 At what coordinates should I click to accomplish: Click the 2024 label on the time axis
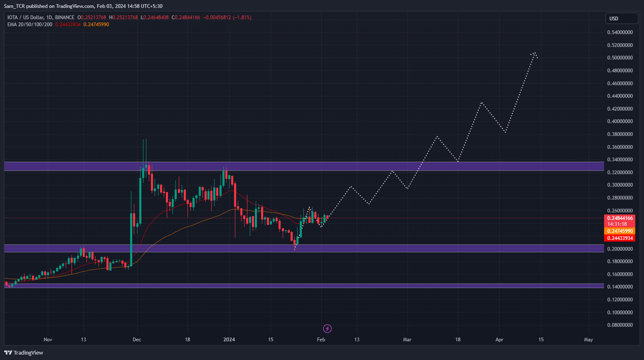[229, 340]
